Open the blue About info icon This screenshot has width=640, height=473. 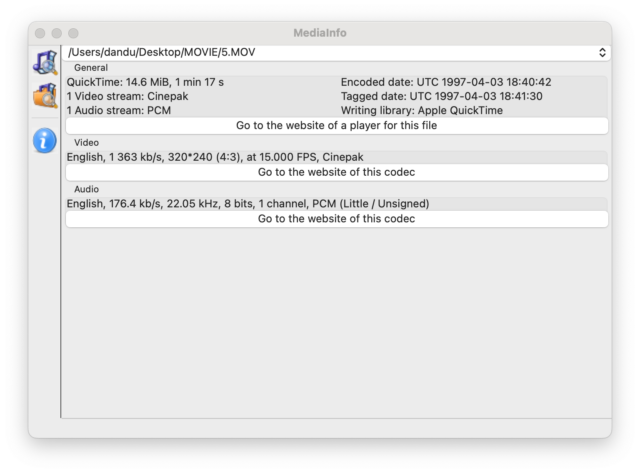point(45,140)
